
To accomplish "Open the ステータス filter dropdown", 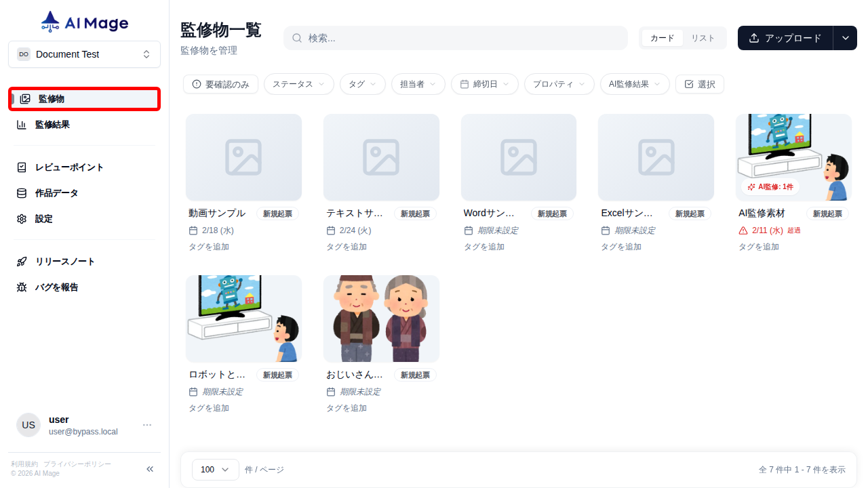I will click(298, 84).
